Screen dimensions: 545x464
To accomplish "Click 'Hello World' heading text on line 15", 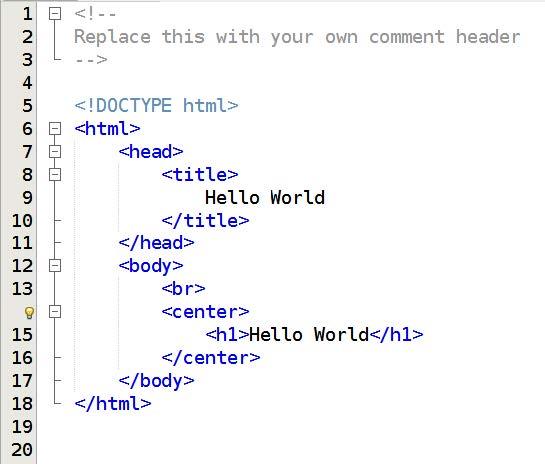I will [309, 335].
